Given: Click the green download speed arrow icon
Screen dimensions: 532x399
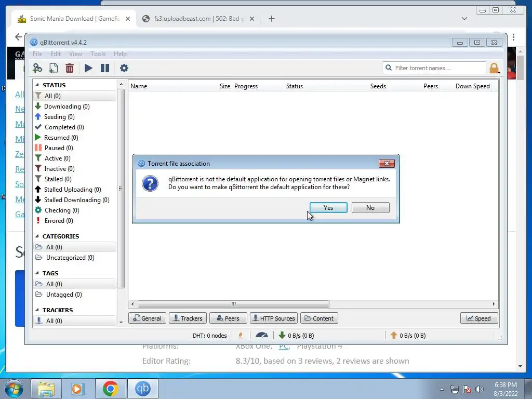Looking at the screenshot, I should (x=282, y=335).
